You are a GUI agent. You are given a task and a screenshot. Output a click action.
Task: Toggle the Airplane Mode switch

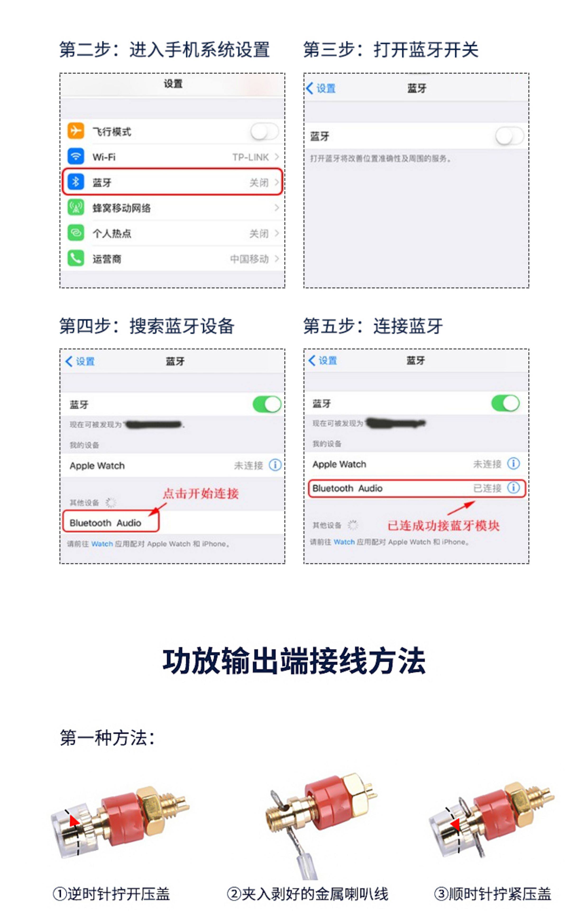[x=265, y=132]
